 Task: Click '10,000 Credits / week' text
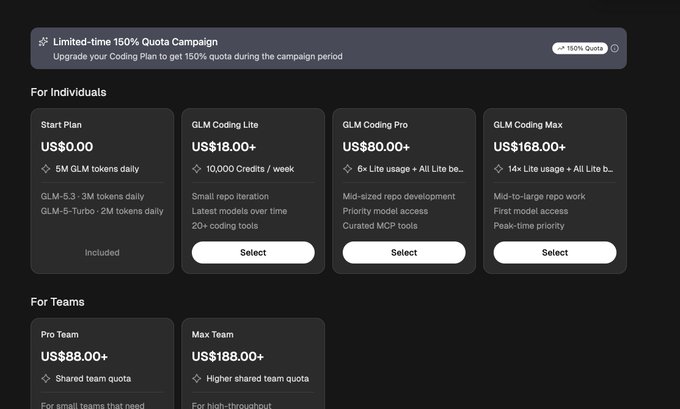250,169
